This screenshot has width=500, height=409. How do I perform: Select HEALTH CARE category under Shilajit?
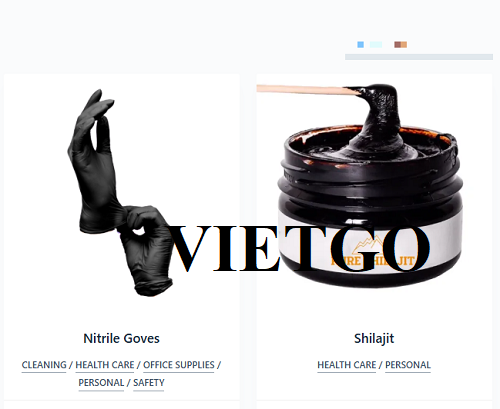[347, 365]
